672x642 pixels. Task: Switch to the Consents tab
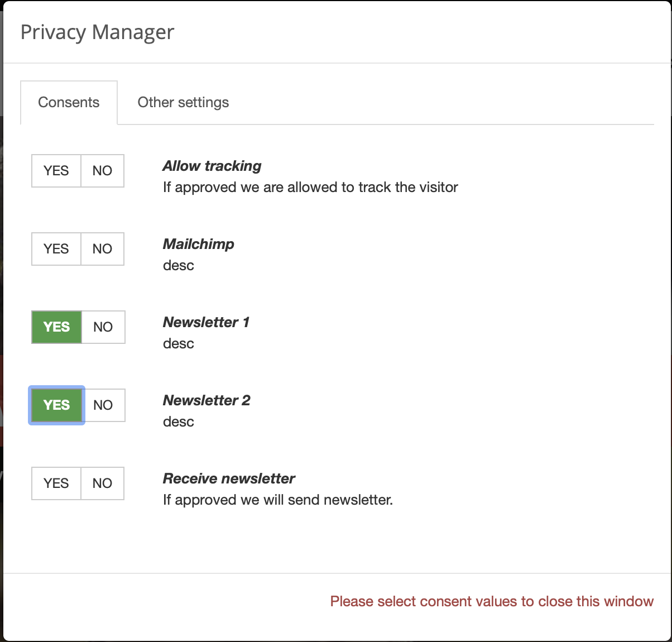(x=69, y=103)
